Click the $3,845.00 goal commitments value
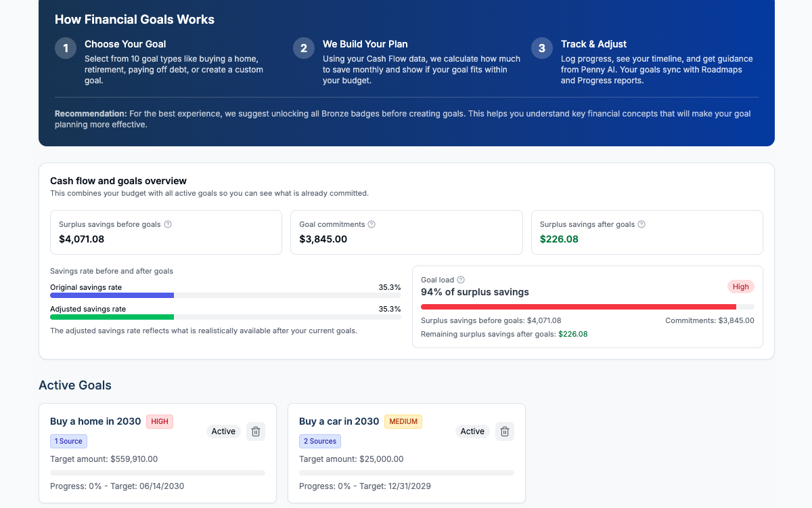 (323, 239)
